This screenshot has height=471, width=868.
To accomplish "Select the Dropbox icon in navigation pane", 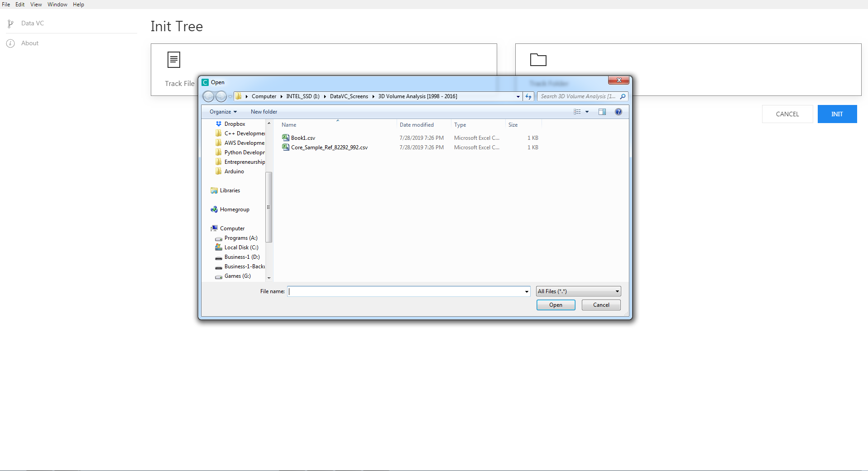I will (x=219, y=124).
